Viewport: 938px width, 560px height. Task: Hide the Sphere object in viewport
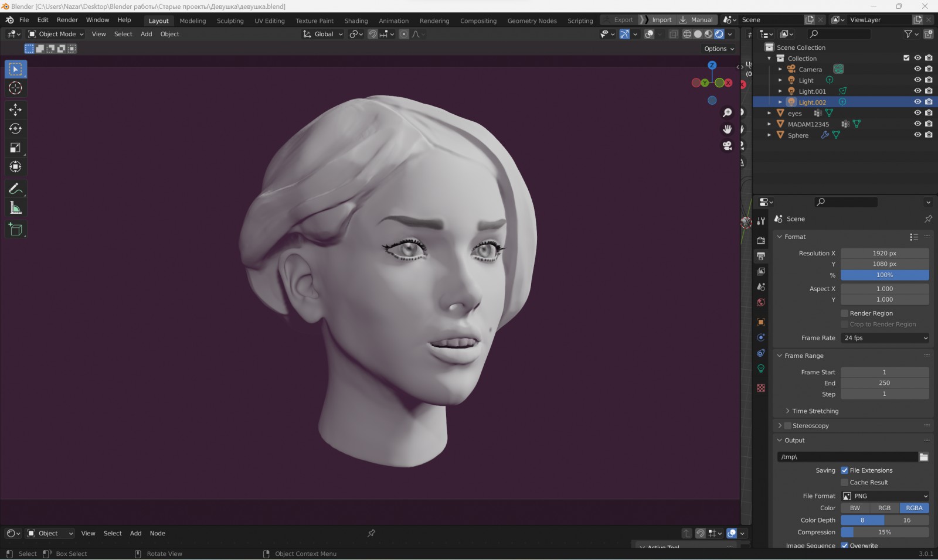[917, 135]
